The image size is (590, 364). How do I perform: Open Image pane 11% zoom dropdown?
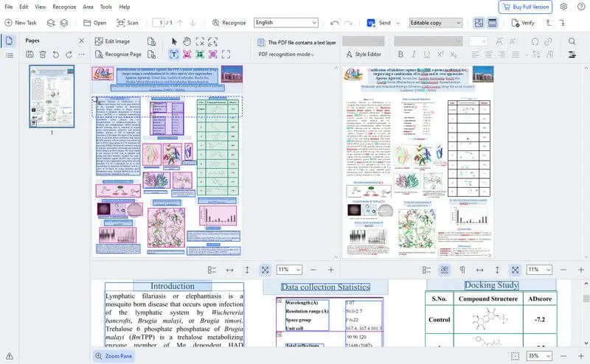(289, 270)
